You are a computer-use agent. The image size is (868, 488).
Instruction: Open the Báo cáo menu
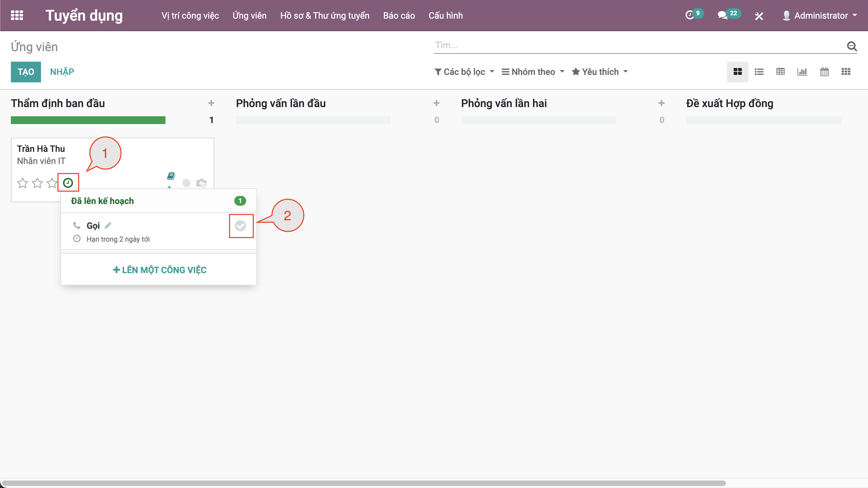399,16
